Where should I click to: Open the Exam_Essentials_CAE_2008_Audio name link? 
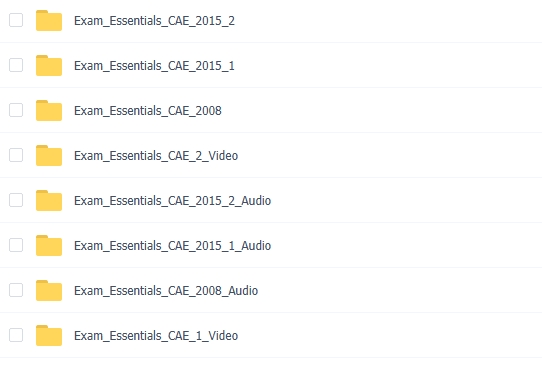pyautogui.click(x=166, y=290)
